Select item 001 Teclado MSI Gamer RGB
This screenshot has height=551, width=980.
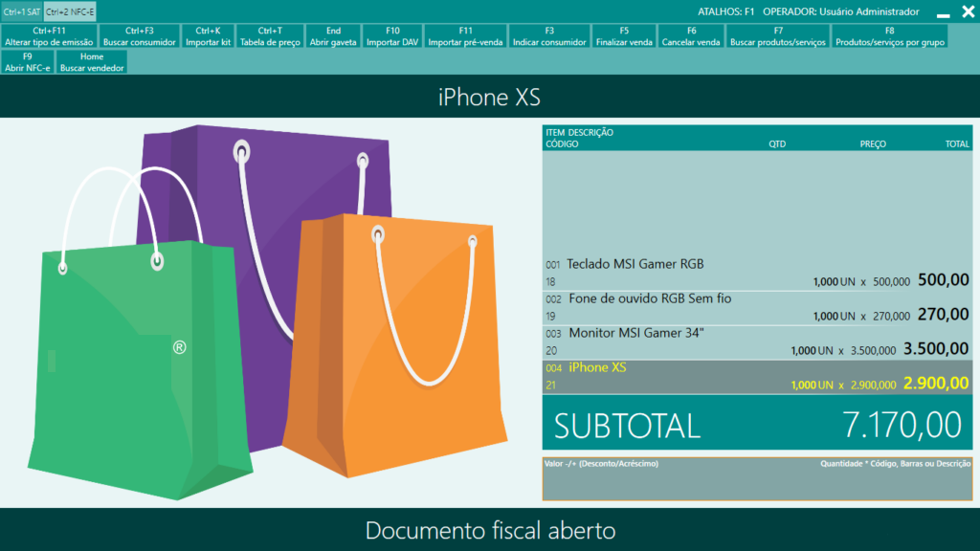pyautogui.click(x=757, y=273)
